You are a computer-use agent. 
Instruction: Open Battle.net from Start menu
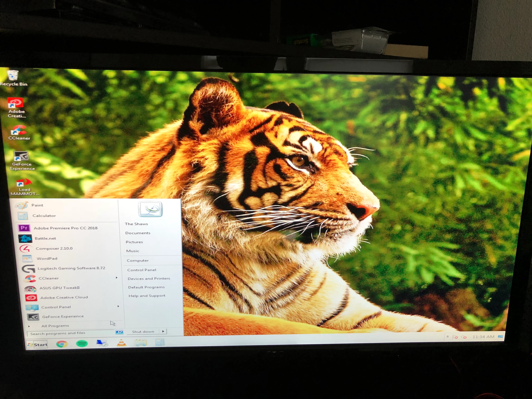[45, 238]
